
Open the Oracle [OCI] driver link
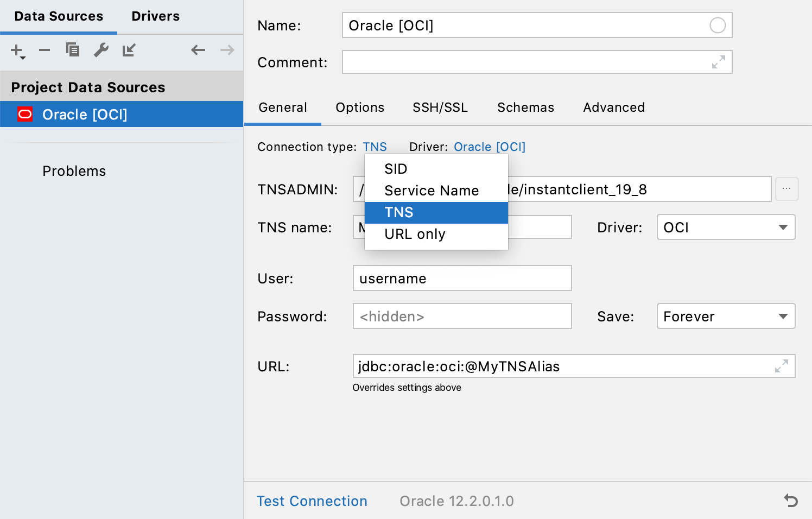[x=489, y=147]
